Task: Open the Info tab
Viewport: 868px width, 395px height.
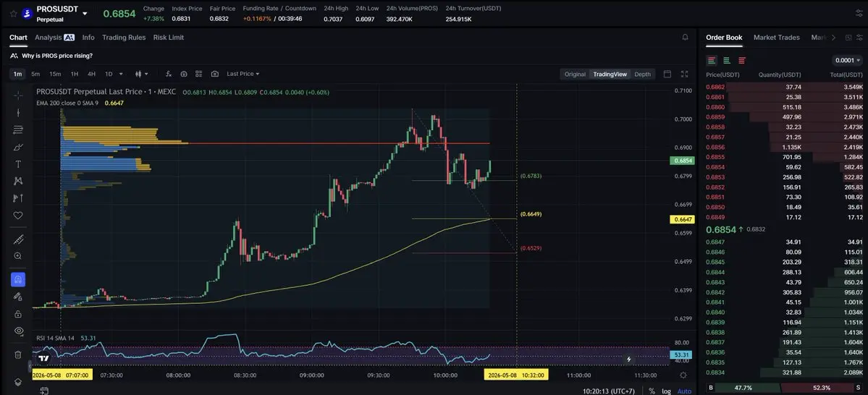Action: point(88,37)
